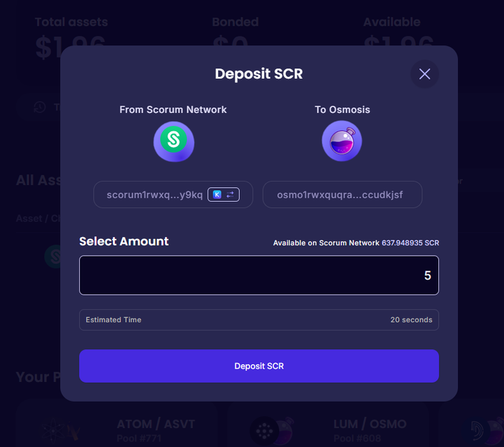
Task: Select the osmo1rwxquqra...ccudkjsf address box
Action: pos(342,195)
